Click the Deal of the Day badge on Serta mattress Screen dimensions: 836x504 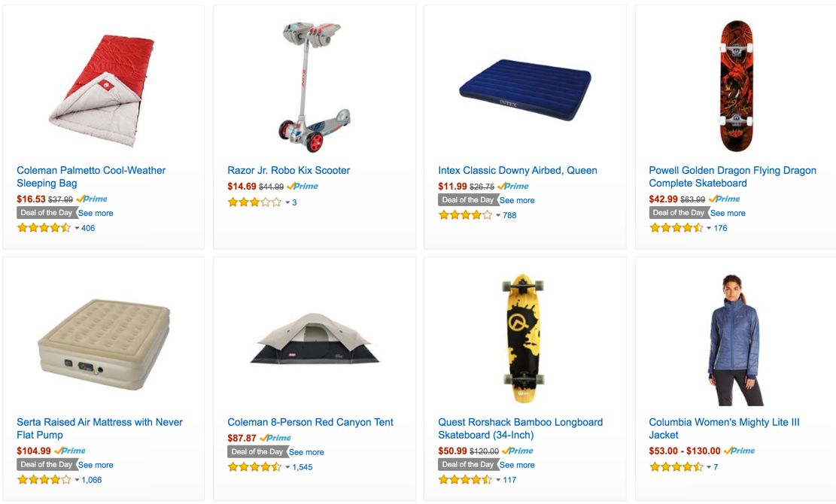tap(47, 465)
